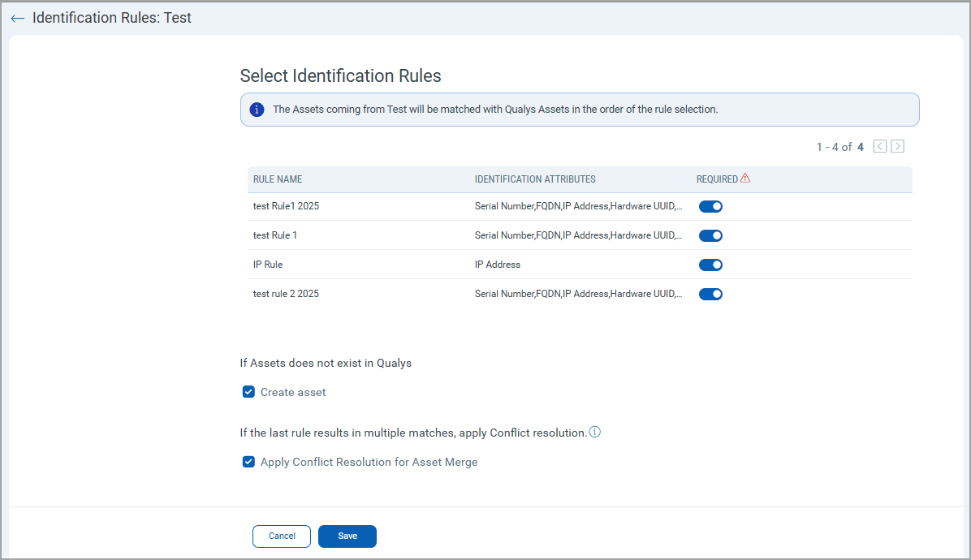Go to the previous page of rules
This screenshot has width=971, height=560.
[x=880, y=146]
